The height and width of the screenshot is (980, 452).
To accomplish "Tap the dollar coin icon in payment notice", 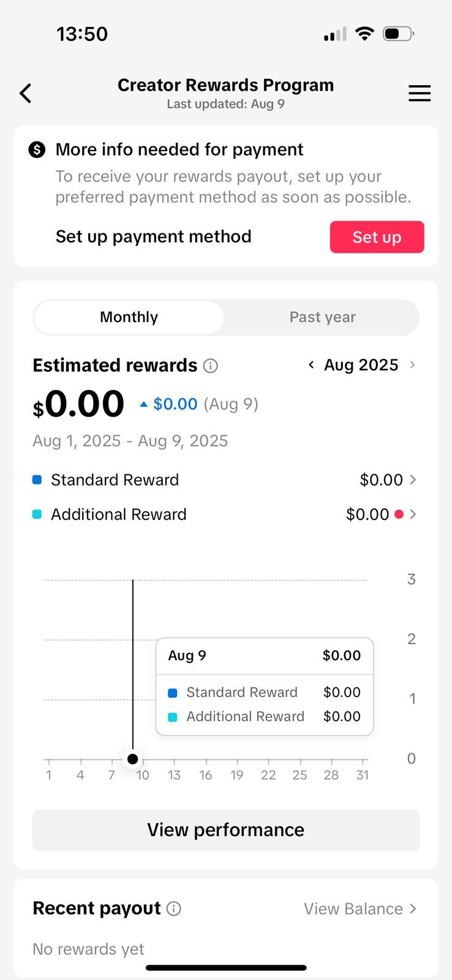I will [37, 149].
